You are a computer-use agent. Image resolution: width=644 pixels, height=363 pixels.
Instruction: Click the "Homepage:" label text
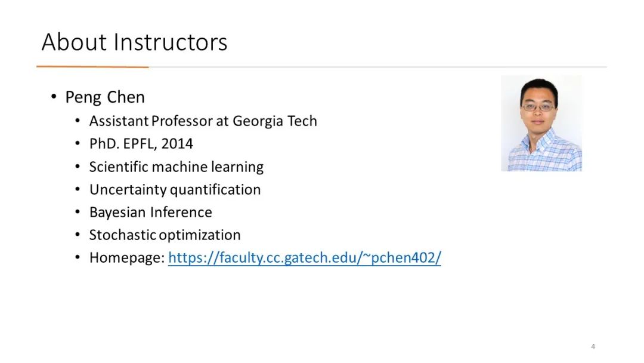tap(127, 258)
